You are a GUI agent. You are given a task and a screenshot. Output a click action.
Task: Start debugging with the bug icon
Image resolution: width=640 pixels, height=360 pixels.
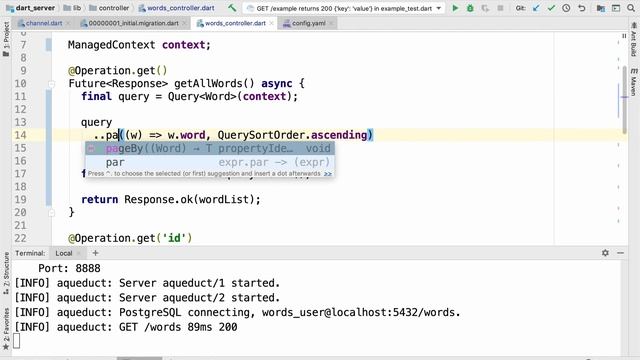tap(470, 8)
